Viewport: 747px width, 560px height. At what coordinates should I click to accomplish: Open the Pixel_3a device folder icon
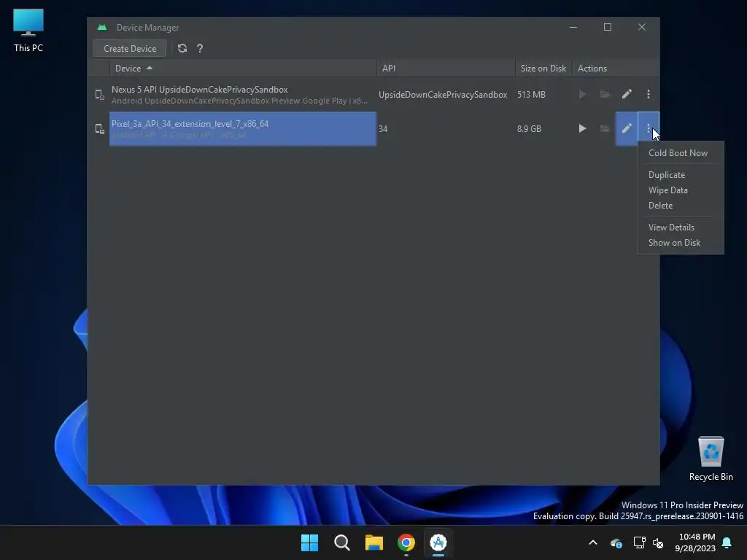pyautogui.click(x=605, y=128)
